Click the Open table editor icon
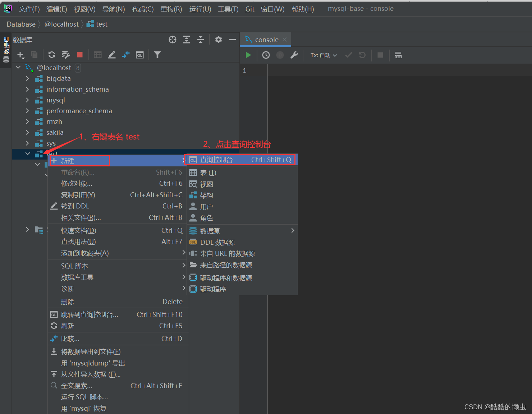The image size is (532, 414). coord(98,55)
